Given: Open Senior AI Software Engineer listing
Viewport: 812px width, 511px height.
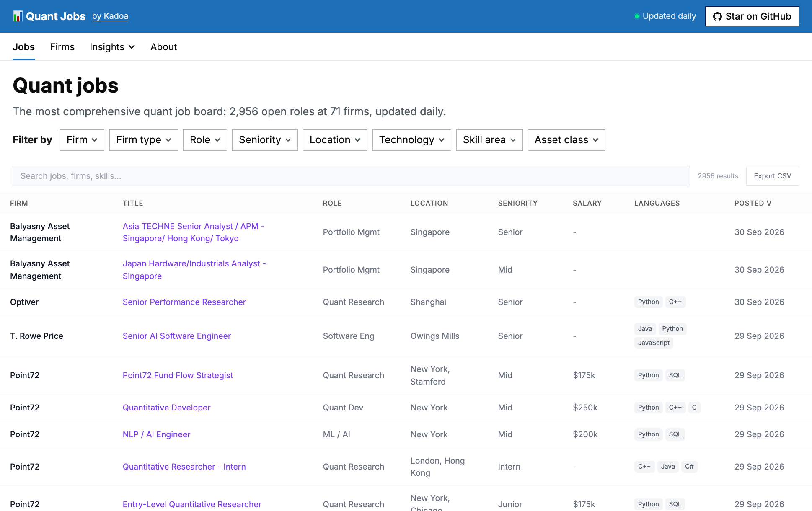Looking at the screenshot, I should pyautogui.click(x=176, y=336).
